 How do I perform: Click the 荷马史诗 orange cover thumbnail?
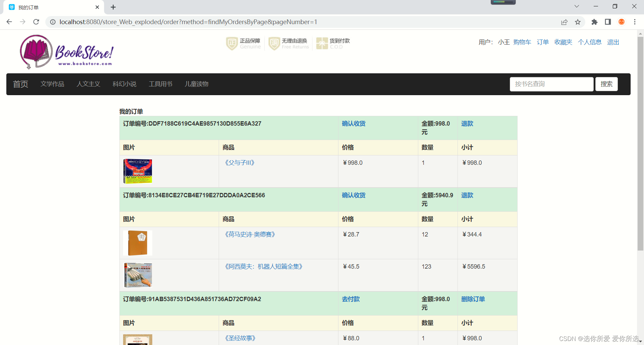click(138, 243)
